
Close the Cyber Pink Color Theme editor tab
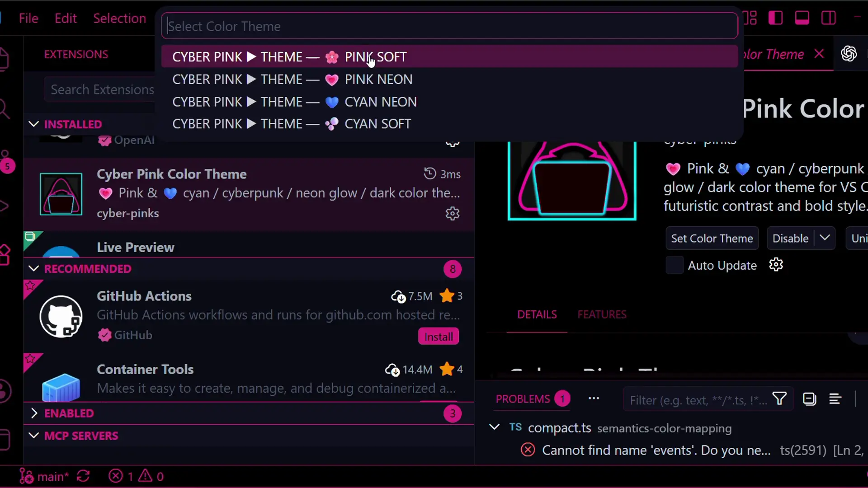819,54
